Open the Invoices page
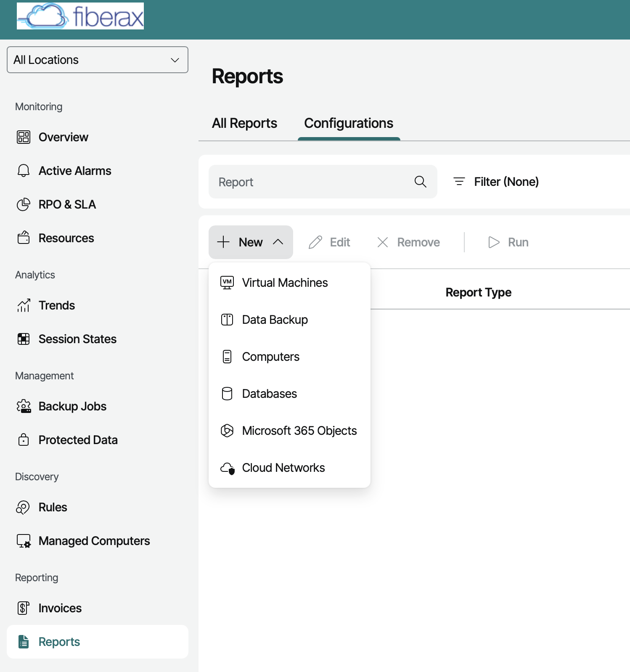 (98, 608)
